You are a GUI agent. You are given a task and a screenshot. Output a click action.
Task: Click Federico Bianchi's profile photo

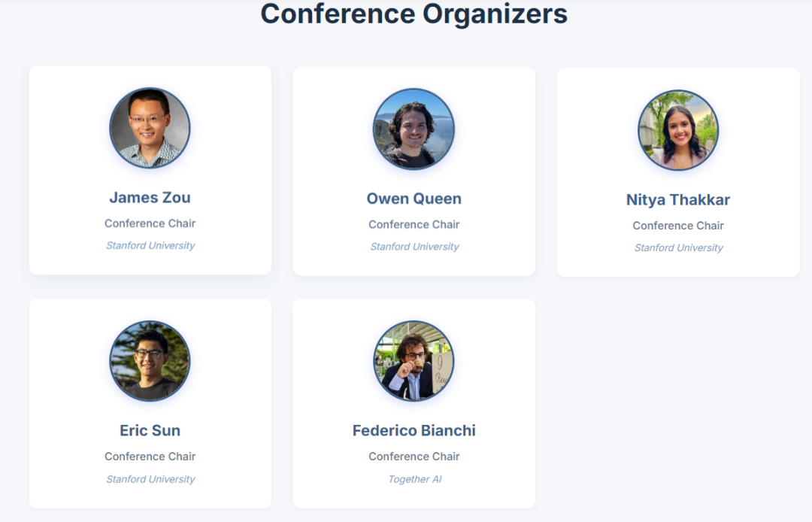pos(414,361)
